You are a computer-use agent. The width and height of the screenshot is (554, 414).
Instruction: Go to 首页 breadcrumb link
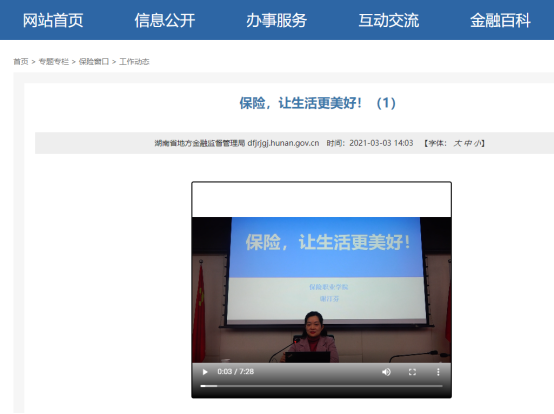coord(21,61)
